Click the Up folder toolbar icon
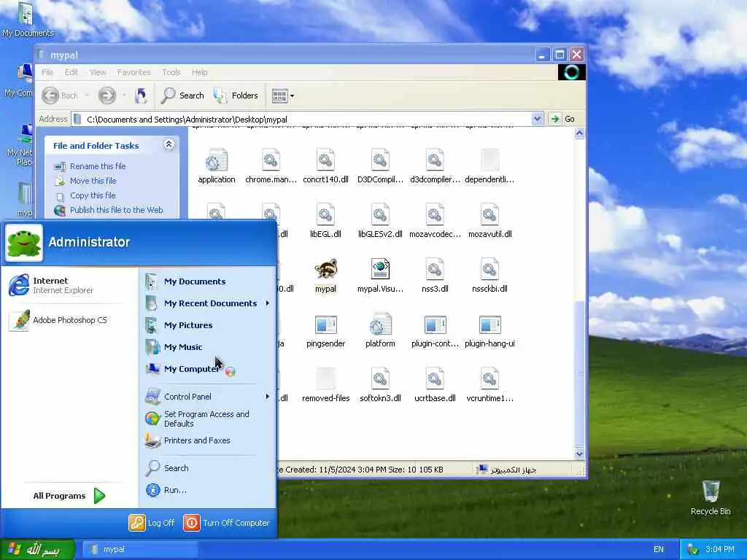Viewport: 747px width, 560px height. pos(141,96)
